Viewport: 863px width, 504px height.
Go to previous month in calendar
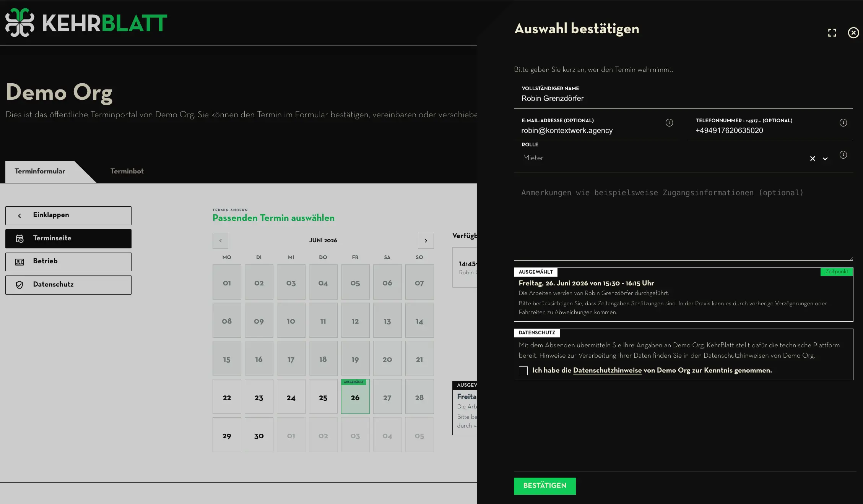point(220,241)
